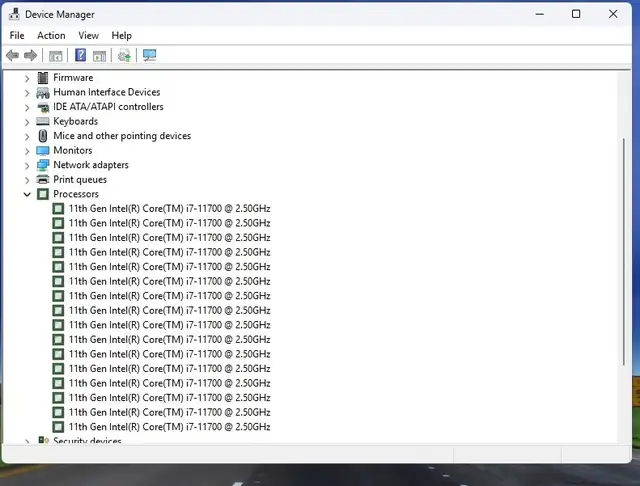640x486 pixels.
Task: Click the vertical scrollbar thumb
Action: pyautogui.click(x=624, y=252)
